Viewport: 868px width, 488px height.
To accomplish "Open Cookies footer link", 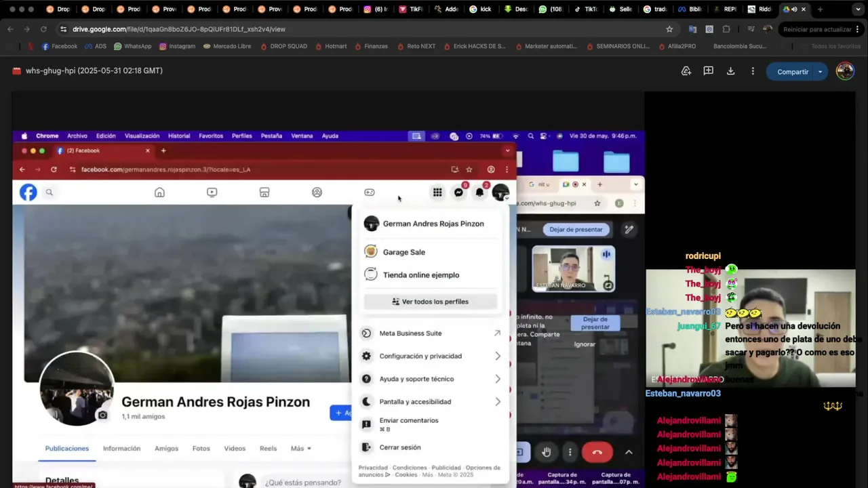I will [406, 475].
